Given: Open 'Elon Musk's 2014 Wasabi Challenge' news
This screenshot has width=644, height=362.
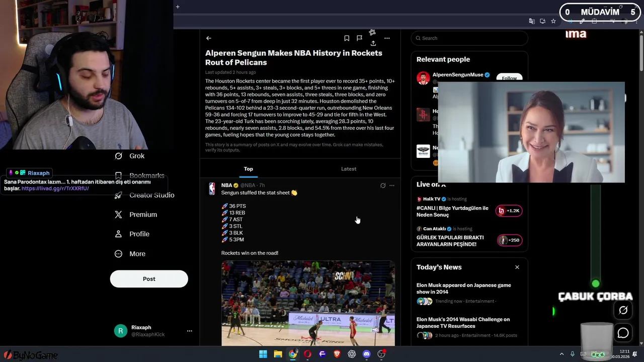Looking at the screenshot, I should [x=463, y=323].
